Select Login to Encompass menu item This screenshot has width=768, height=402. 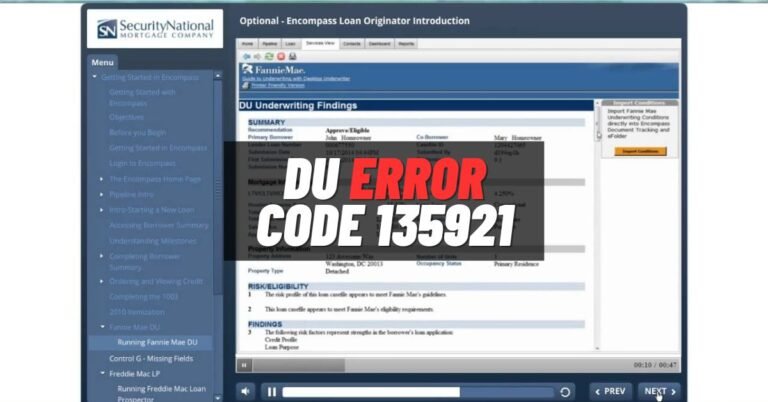click(142, 163)
